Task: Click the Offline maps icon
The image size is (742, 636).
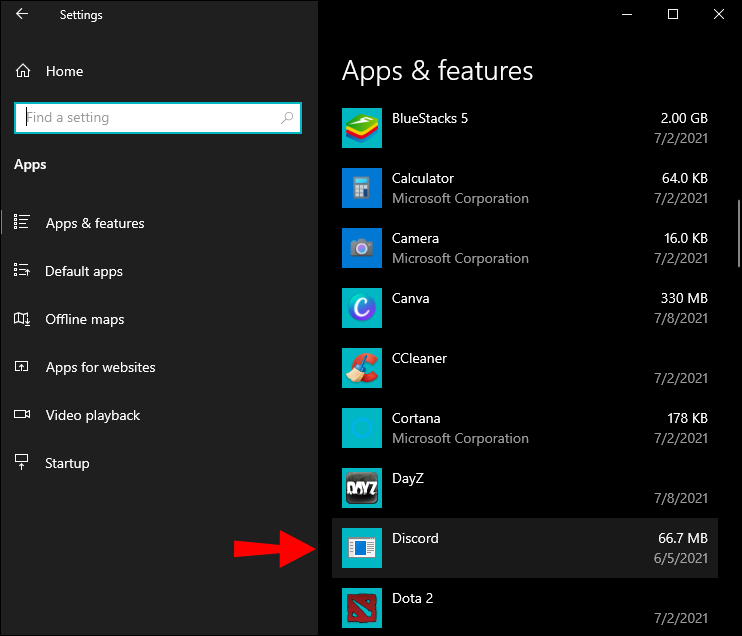Action: [22, 318]
